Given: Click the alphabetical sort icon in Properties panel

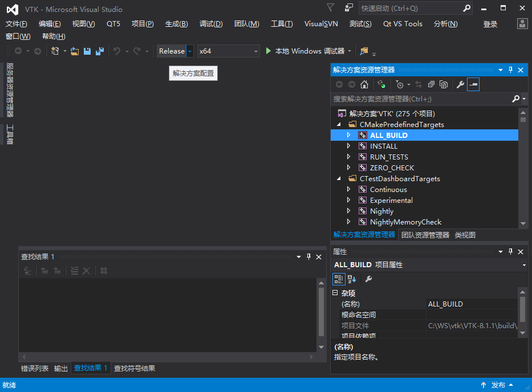Looking at the screenshot, I should point(352,279).
